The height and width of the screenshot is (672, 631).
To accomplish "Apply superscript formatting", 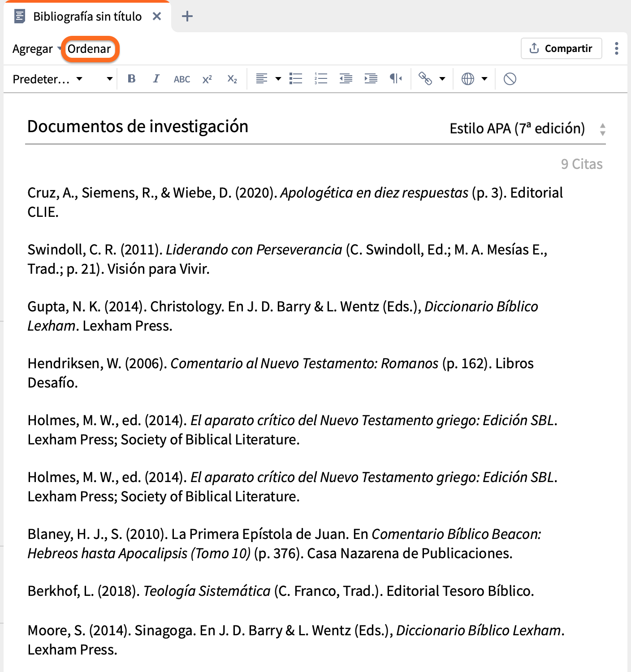I will pos(206,78).
